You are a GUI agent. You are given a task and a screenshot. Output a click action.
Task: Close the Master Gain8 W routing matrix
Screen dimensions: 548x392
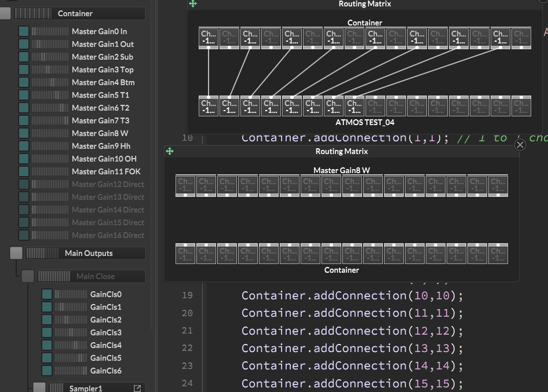point(520,145)
